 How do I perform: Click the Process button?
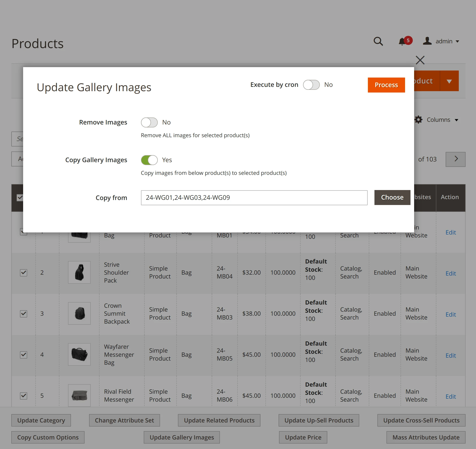pyautogui.click(x=386, y=85)
